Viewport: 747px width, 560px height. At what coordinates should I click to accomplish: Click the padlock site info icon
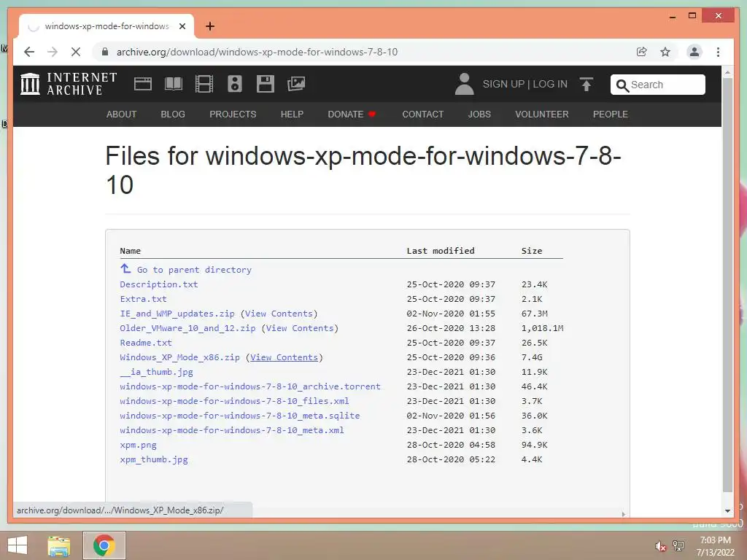coord(105,52)
